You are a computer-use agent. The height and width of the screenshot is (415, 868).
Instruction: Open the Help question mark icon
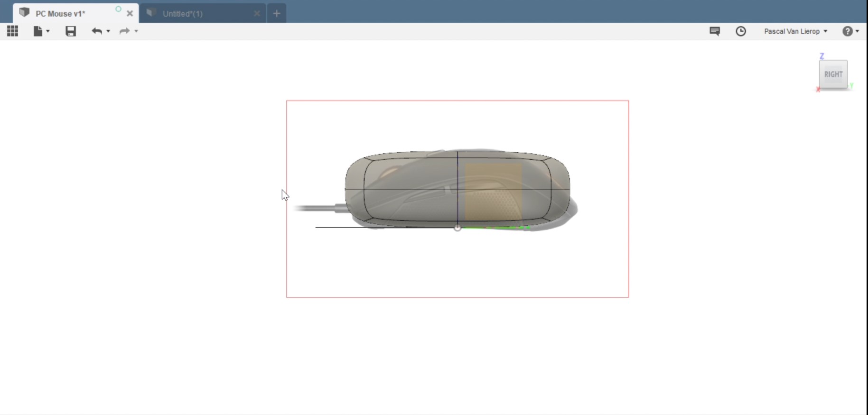848,31
